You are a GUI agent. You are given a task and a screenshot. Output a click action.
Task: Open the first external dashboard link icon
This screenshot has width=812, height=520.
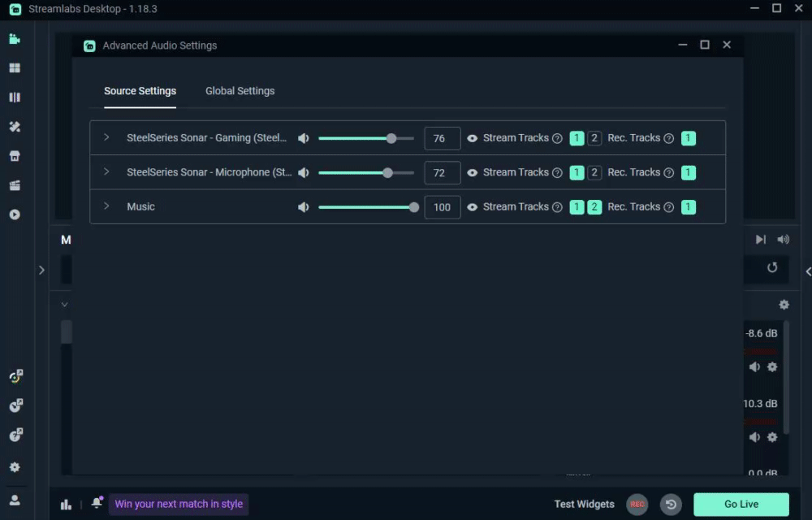15,376
